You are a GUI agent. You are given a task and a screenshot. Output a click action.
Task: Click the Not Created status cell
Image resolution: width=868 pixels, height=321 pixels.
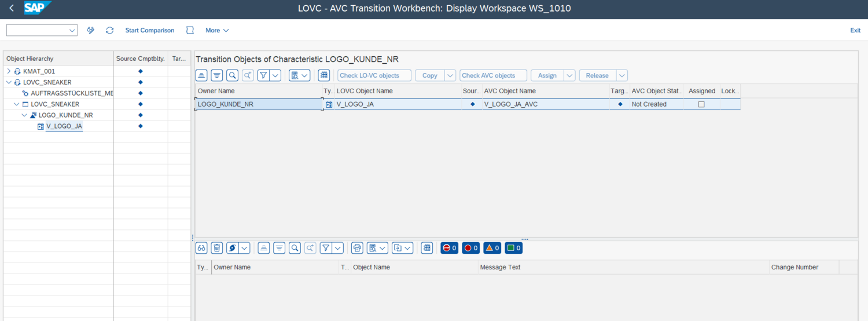656,104
